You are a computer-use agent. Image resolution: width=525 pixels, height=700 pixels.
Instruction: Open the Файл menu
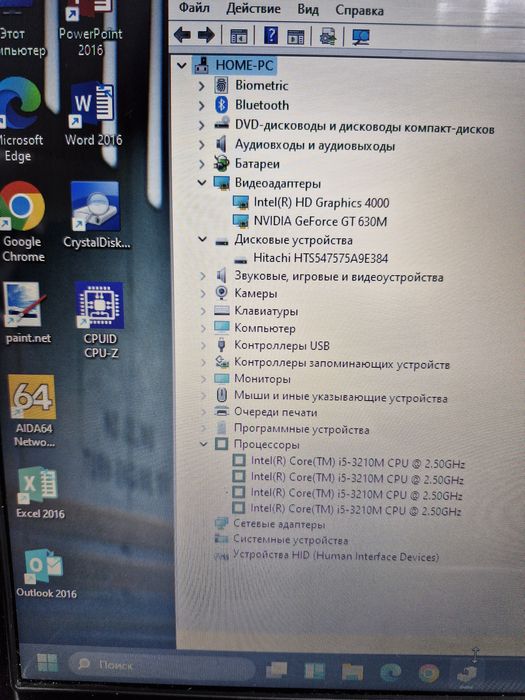coord(194,8)
